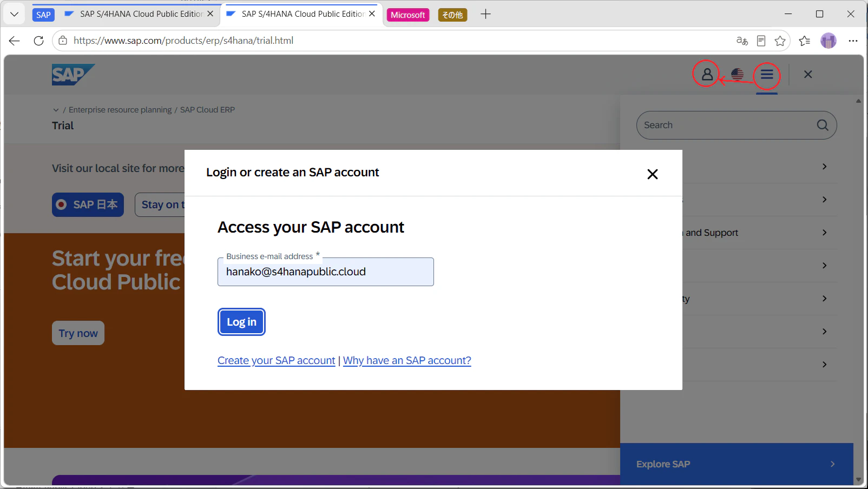Open Enterprise resource planning breadcrumb link
Viewport: 868px width, 489px height.
(120, 110)
